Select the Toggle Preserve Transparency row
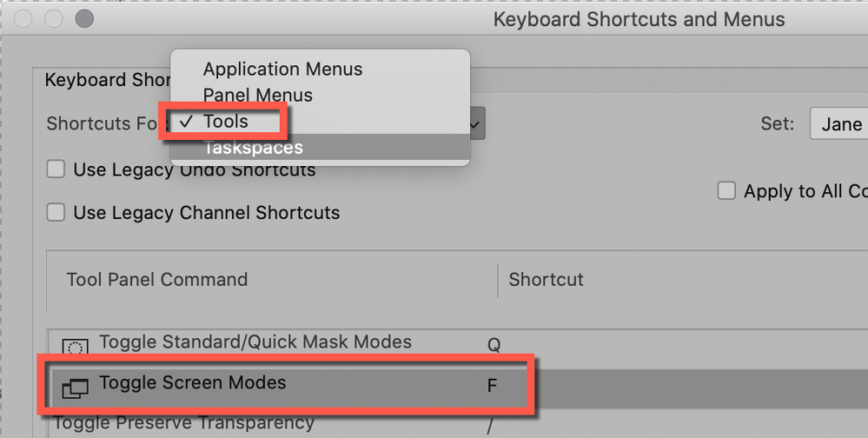868x438 pixels. [x=183, y=423]
